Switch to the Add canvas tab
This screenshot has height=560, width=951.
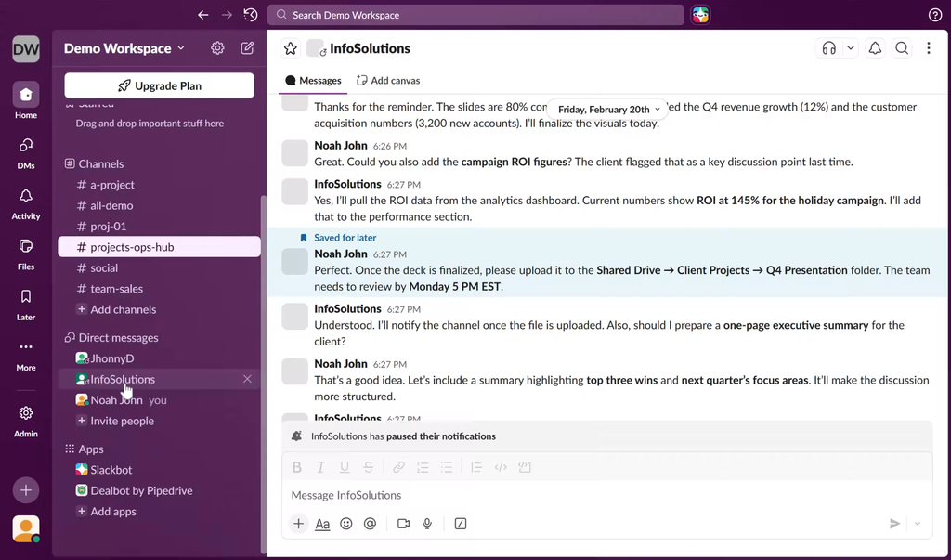tap(388, 81)
